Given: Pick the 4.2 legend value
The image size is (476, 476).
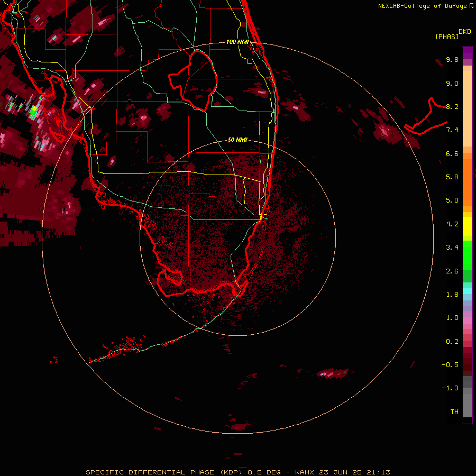Looking at the screenshot, I should point(452,224).
